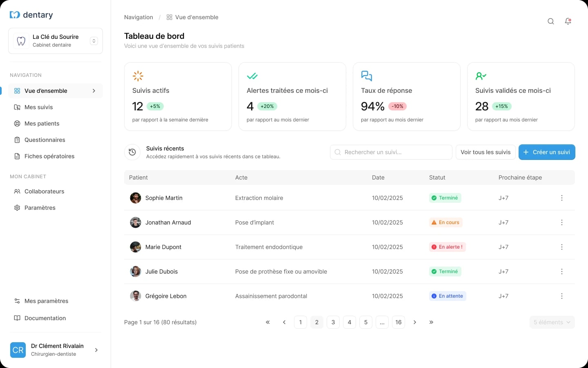Click the En alerte ! status badge
This screenshot has width=588, height=368.
tap(448, 247)
